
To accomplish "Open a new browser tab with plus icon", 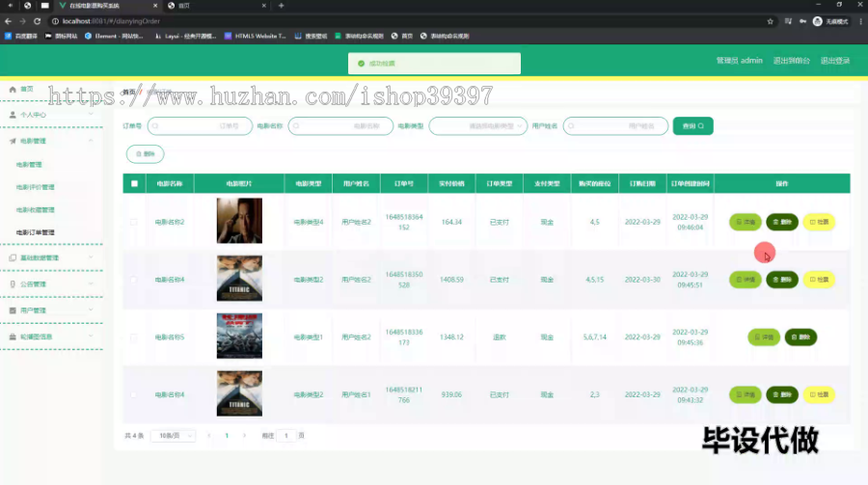I will click(x=282, y=6).
